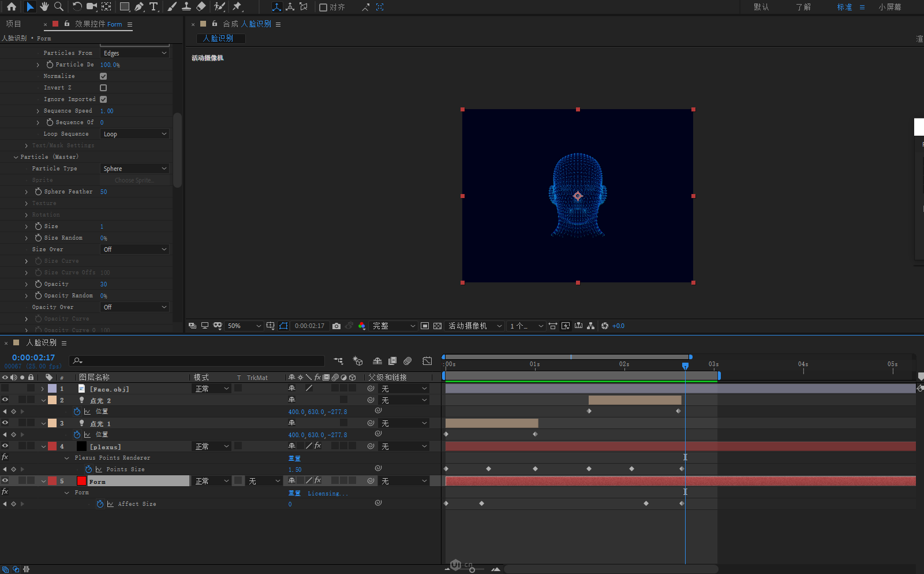Open Size Over dropdown

coord(134,249)
